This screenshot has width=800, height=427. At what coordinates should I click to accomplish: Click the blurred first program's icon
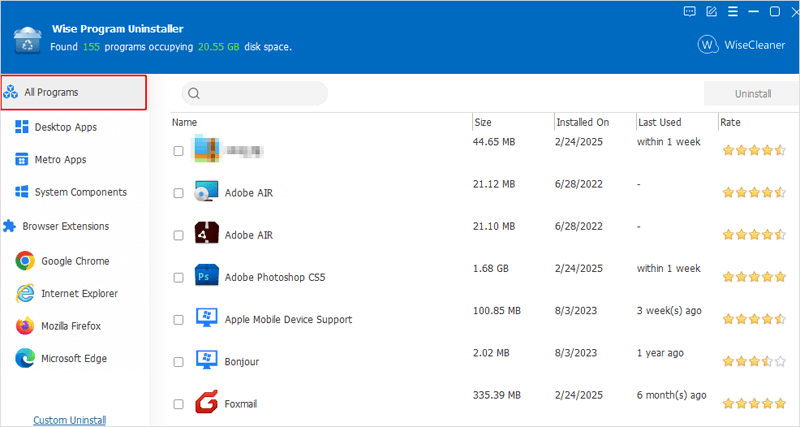coord(206,149)
